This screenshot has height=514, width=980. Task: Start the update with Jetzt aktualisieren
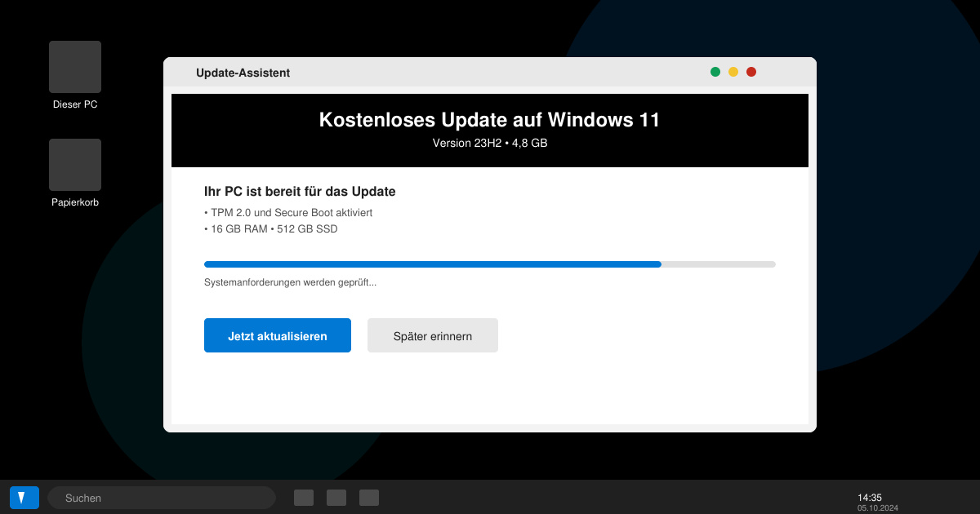click(278, 335)
